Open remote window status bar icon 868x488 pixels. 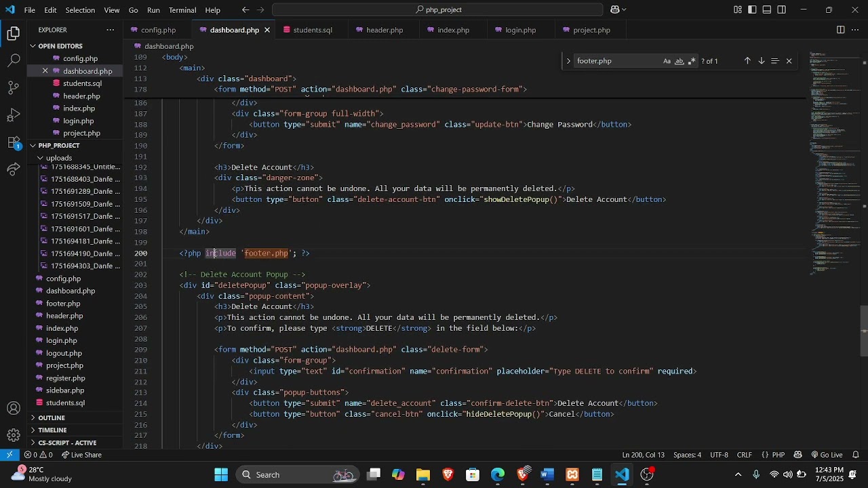pyautogui.click(x=9, y=455)
